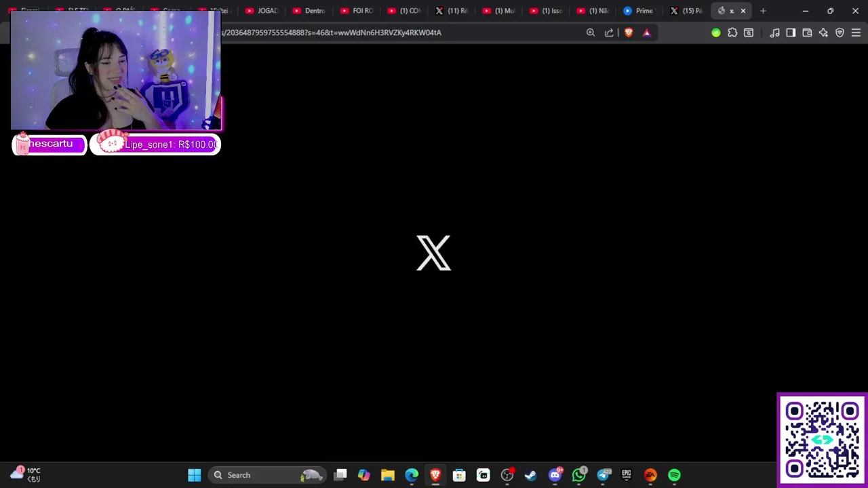Click the taskbar Search box
The image size is (868, 488).
[x=267, y=475]
